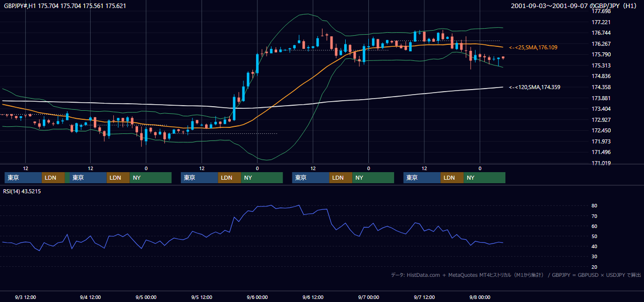The height and width of the screenshot is (302, 644).
Task: Click price axis value 175.313
Action: coord(601,65)
